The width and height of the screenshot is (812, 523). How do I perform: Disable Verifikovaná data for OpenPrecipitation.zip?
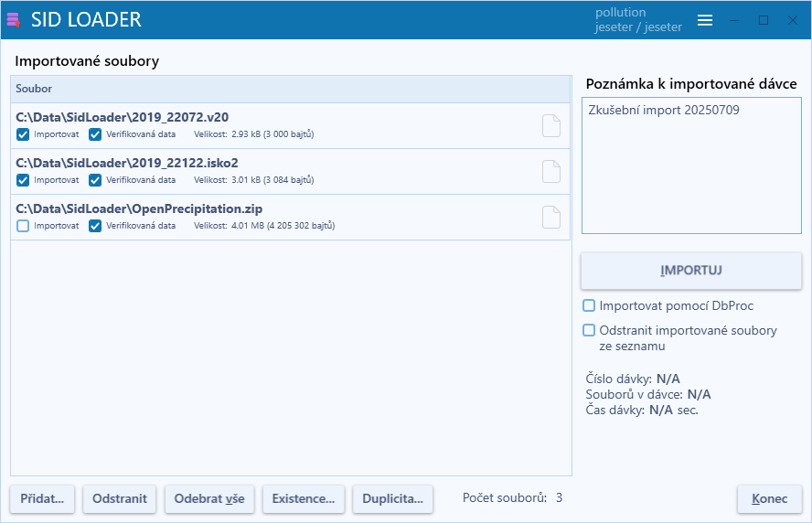pyautogui.click(x=95, y=226)
